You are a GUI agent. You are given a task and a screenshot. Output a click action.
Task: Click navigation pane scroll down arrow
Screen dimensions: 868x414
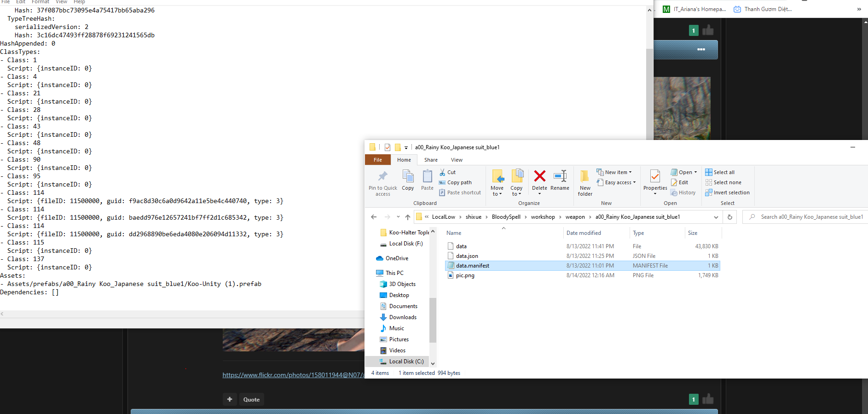(433, 363)
